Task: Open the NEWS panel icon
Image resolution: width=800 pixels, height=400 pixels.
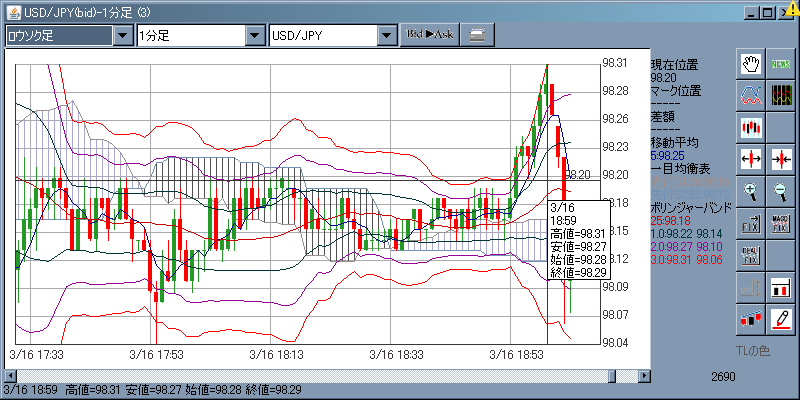Action: coord(781,64)
